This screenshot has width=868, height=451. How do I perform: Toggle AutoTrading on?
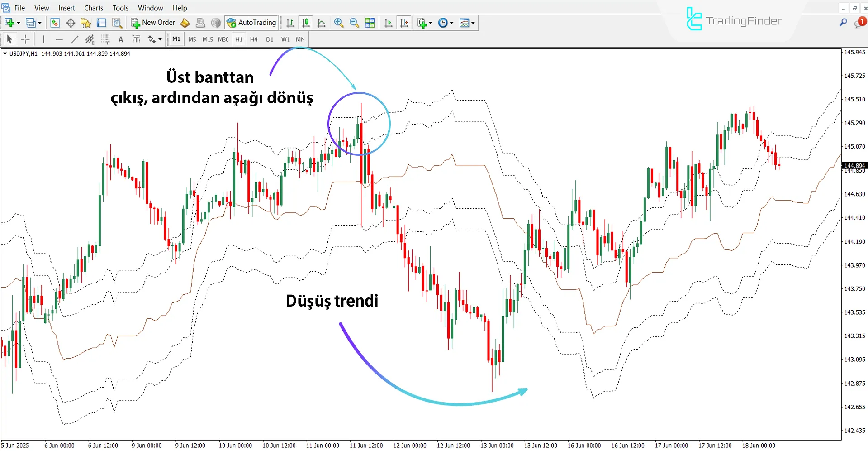tap(251, 23)
